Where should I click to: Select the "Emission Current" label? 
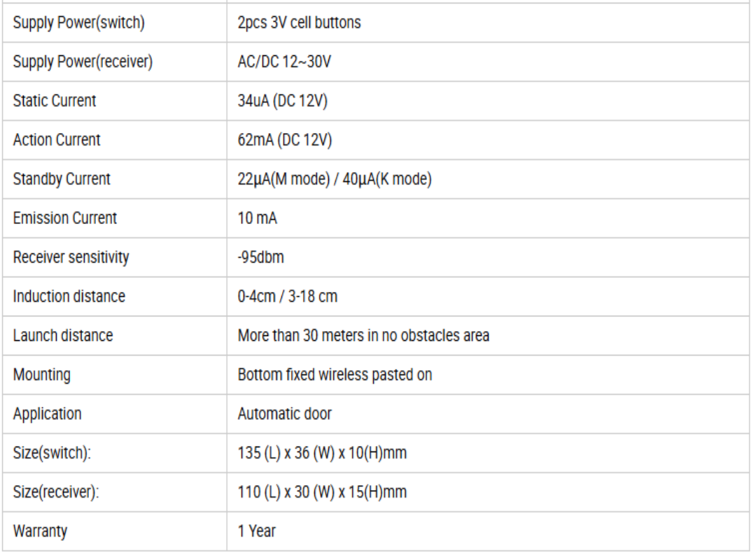(65, 218)
